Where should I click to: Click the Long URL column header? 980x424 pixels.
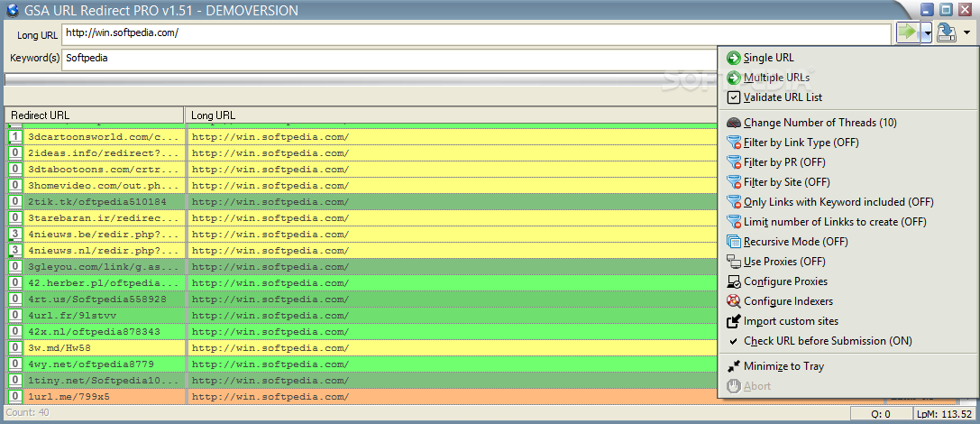(450, 115)
